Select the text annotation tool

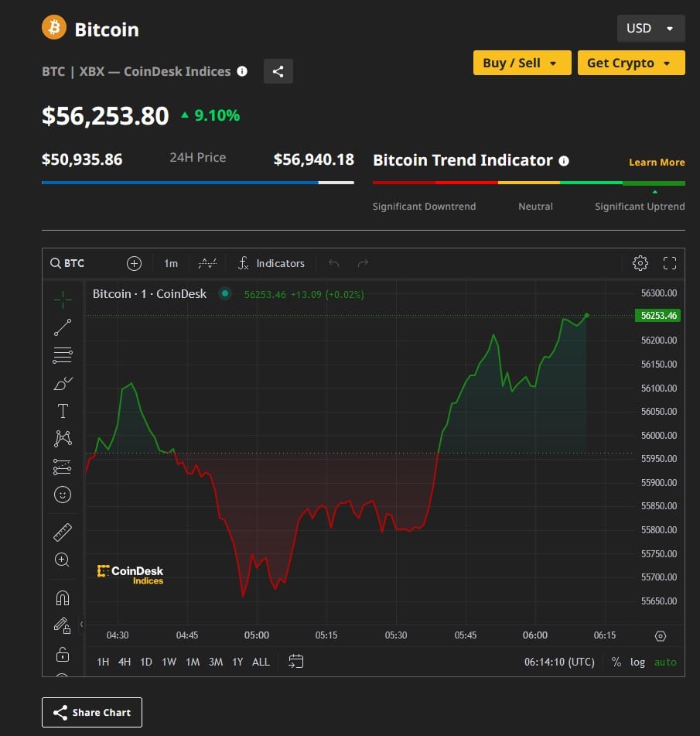pos(63,411)
